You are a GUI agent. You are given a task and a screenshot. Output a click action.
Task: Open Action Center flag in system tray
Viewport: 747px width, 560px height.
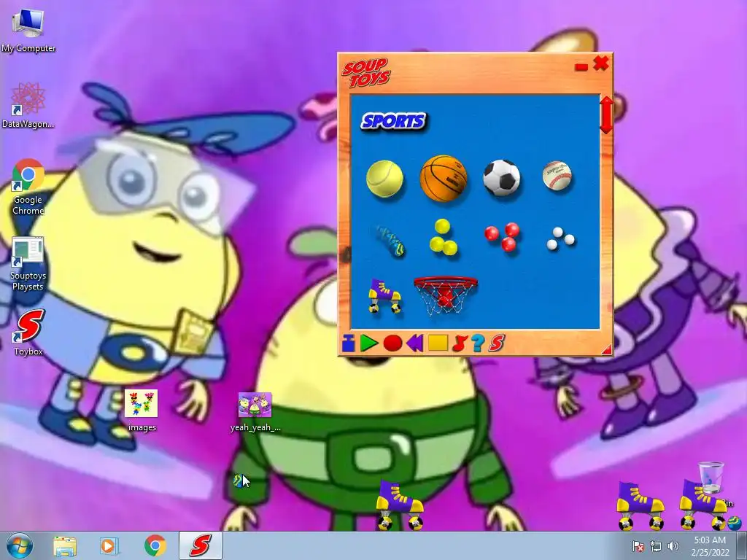pos(638,546)
